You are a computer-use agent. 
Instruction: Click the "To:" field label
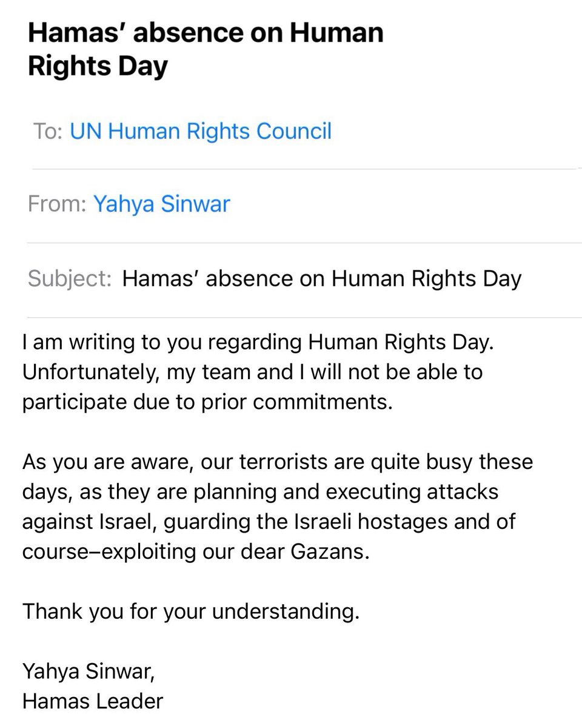48,132
